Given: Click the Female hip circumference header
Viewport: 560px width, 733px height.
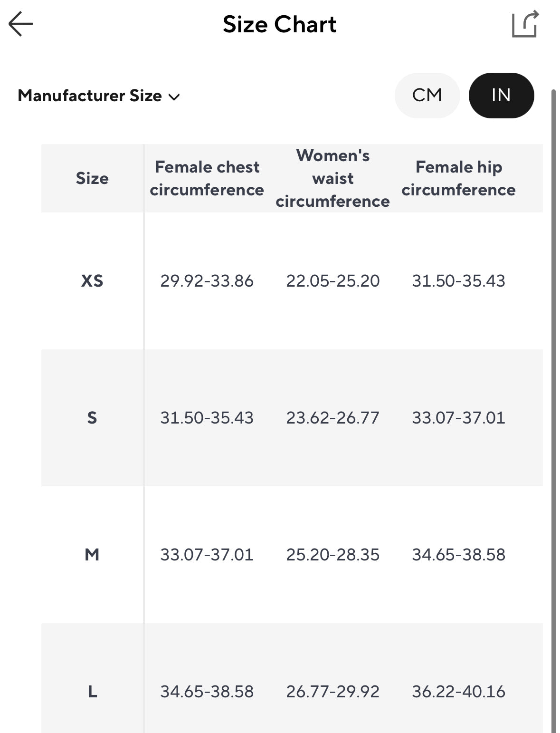Looking at the screenshot, I should pos(458,178).
